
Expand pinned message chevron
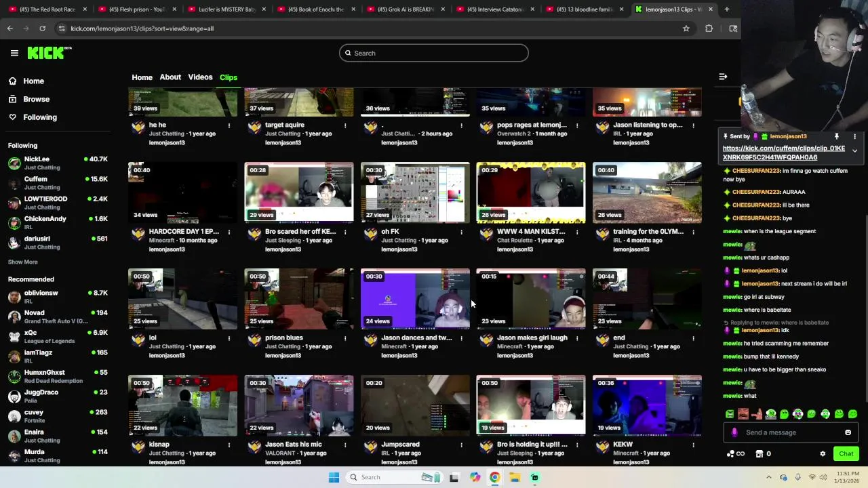[854, 150]
